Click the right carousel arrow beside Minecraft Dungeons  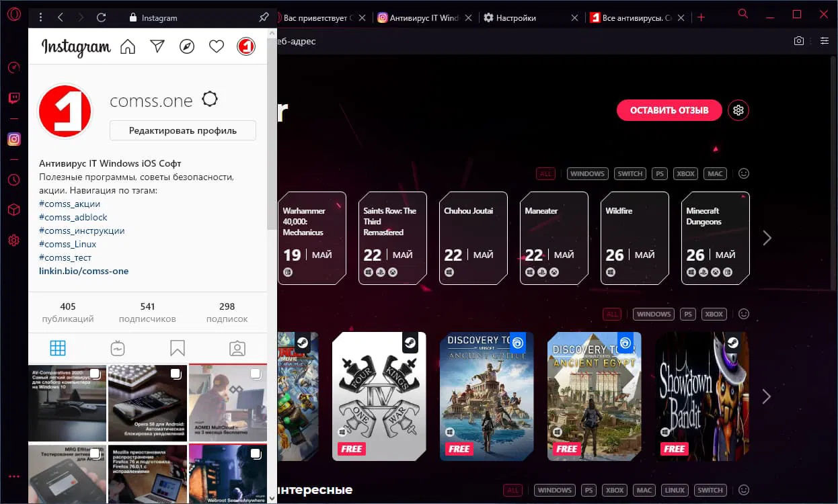pyautogui.click(x=767, y=237)
